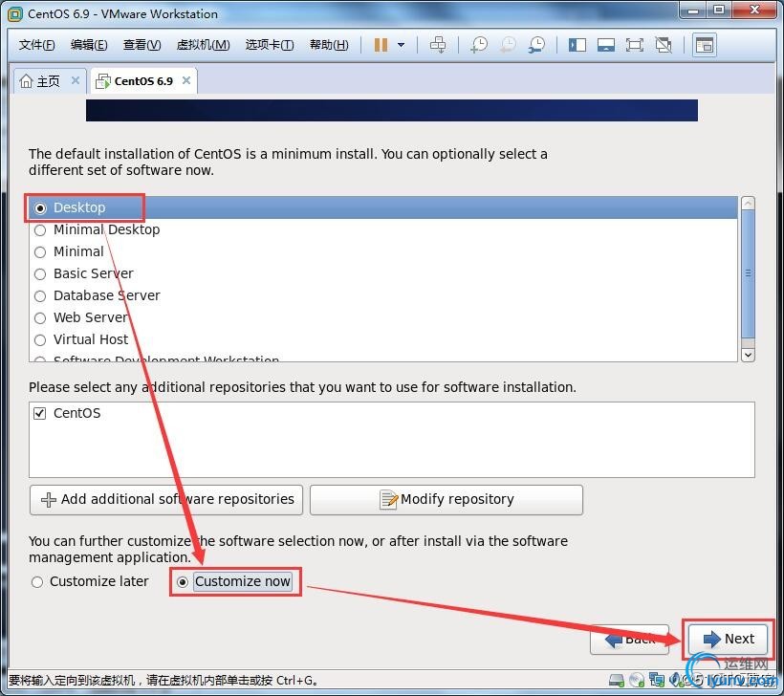The height and width of the screenshot is (696, 784).
Task: Open the snapshot manager wrench-clock icon
Action: 536,45
